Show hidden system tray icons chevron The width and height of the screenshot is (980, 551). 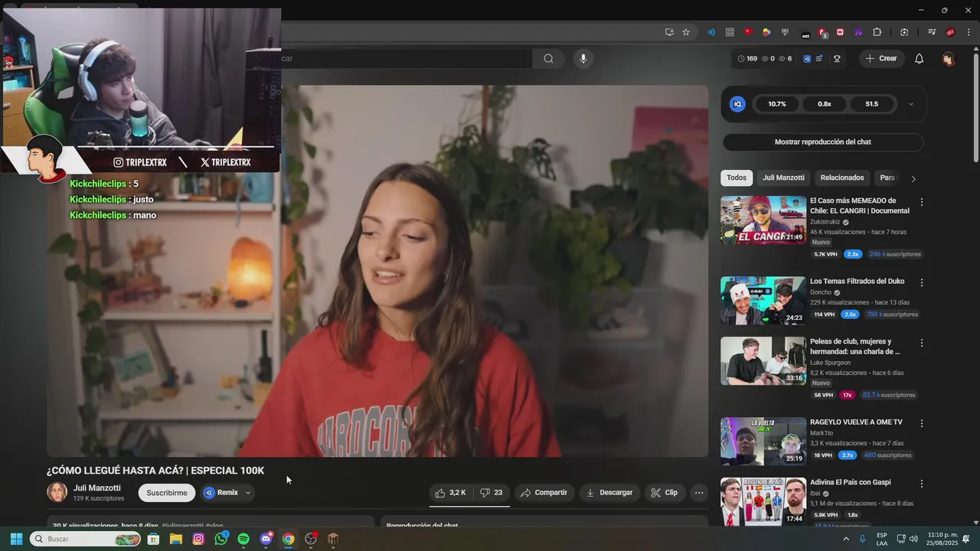[x=846, y=539]
